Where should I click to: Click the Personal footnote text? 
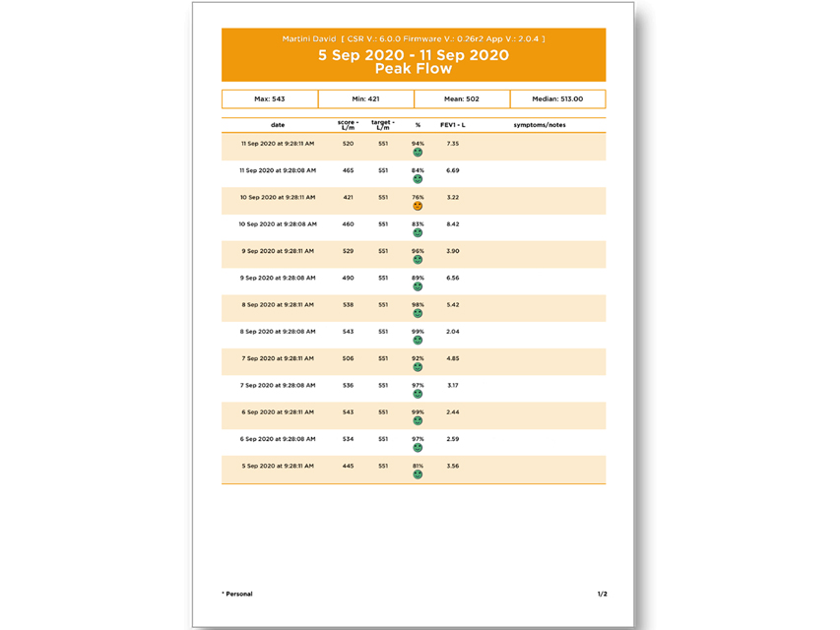coord(237,594)
